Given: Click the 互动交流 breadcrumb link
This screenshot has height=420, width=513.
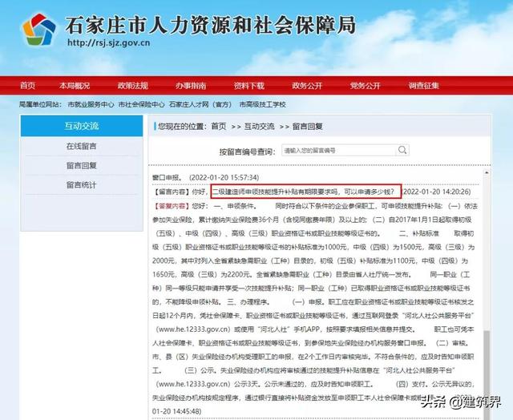Looking at the screenshot, I should click(x=259, y=127).
